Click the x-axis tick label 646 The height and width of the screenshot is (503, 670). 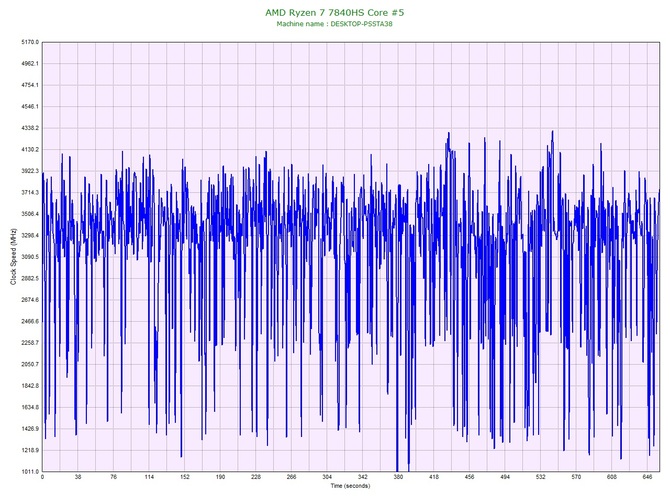coord(647,477)
